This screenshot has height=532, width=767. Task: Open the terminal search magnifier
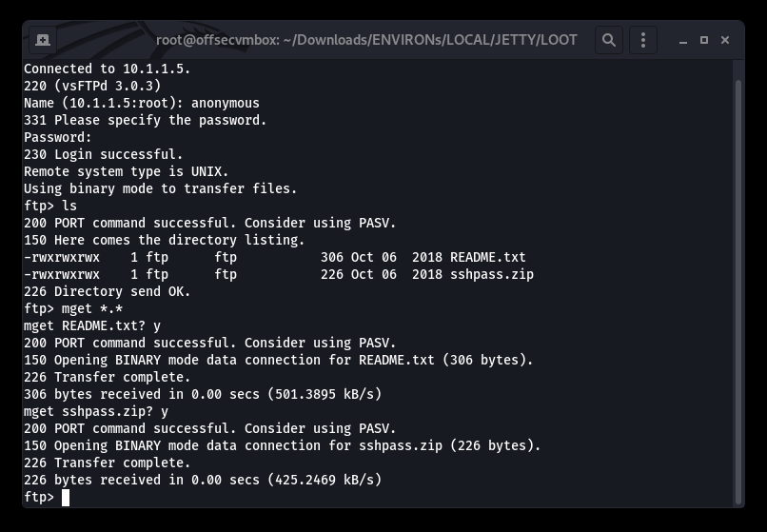point(608,40)
